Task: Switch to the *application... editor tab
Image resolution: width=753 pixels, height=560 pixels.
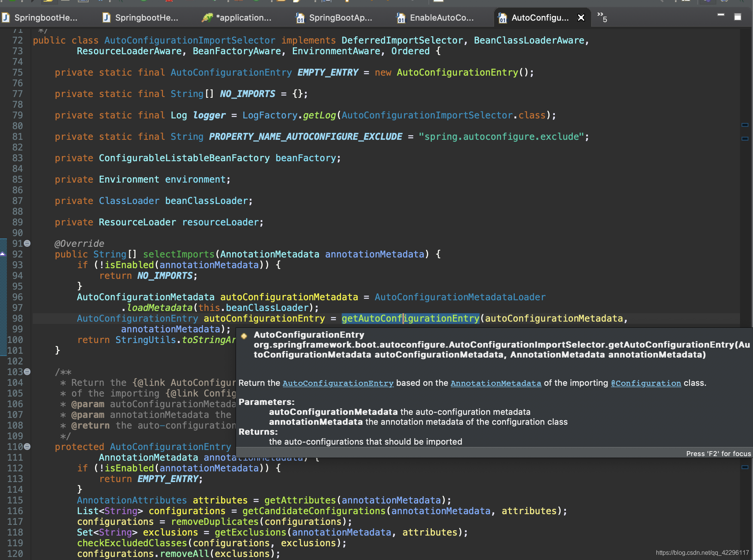Action: (238, 18)
